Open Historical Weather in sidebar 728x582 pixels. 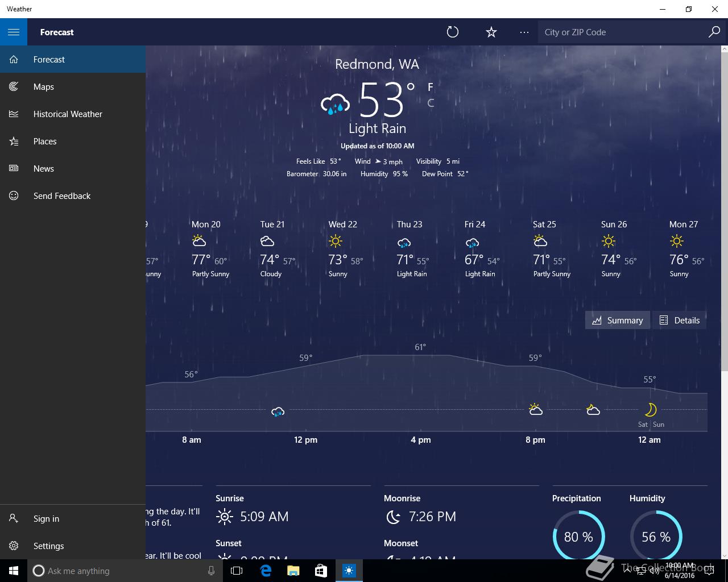[73, 114]
